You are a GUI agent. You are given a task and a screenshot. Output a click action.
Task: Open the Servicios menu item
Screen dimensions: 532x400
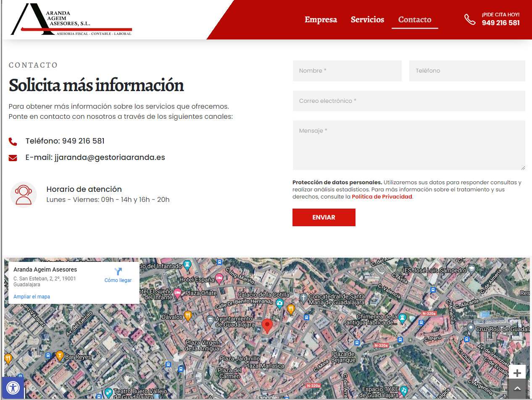coord(367,20)
